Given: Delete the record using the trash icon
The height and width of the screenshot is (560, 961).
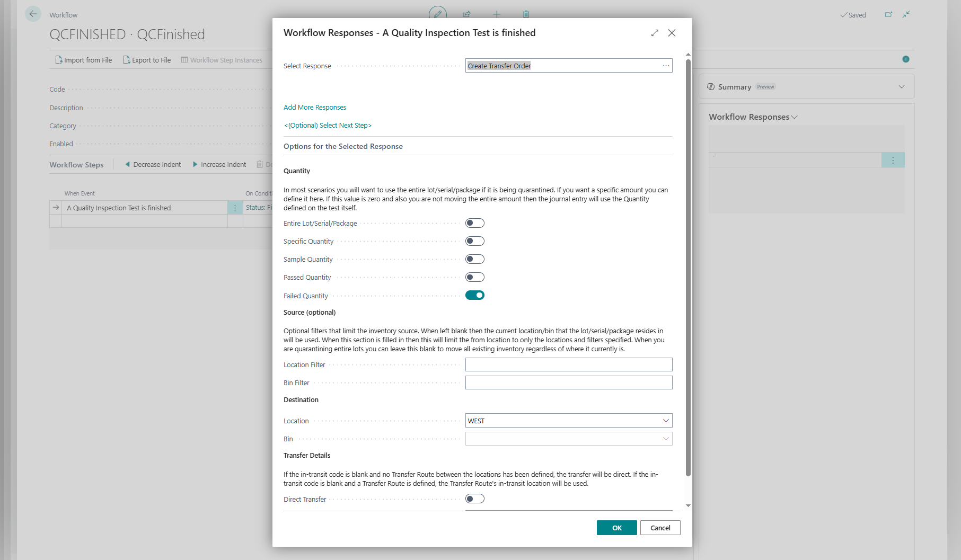Looking at the screenshot, I should click(525, 14).
